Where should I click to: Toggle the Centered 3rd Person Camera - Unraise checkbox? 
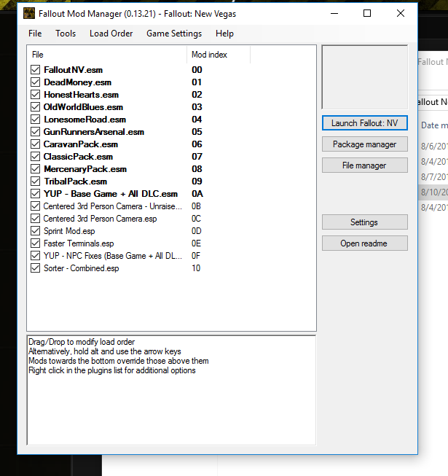(35, 206)
